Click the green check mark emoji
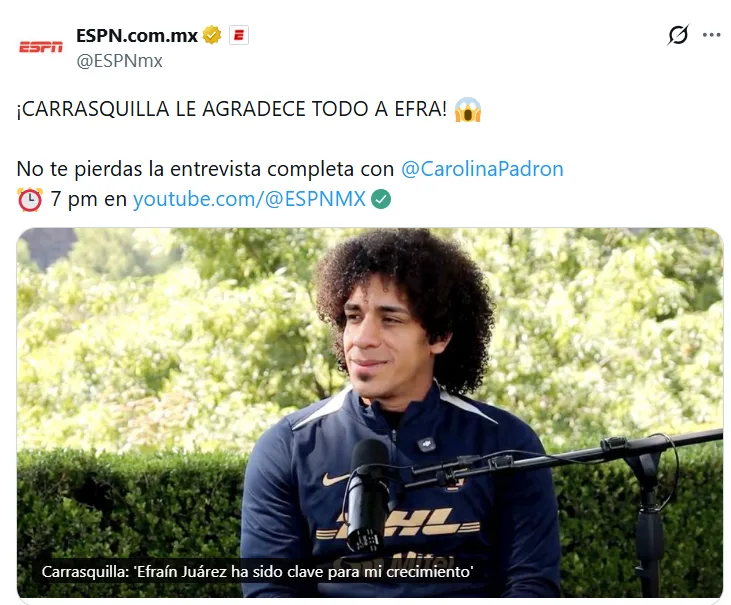Viewport: 731px width, 605px height. click(381, 199)
